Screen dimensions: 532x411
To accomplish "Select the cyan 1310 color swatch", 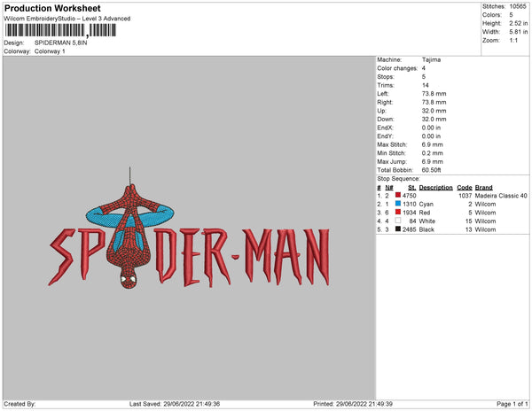I will pyautogui.click(x=398, y=204).
